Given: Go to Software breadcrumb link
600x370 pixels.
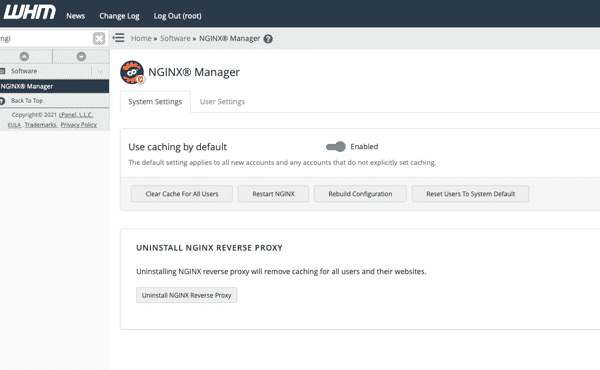Looking at the screenshot, I should (x=175, y=38).
